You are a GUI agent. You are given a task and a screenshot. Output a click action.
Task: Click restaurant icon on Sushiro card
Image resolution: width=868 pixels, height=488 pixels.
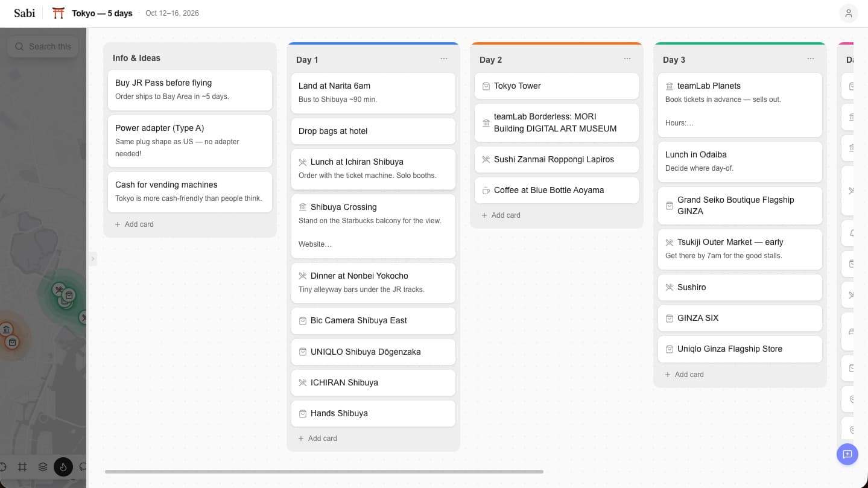pyautogui.click(x=670, y=288)
